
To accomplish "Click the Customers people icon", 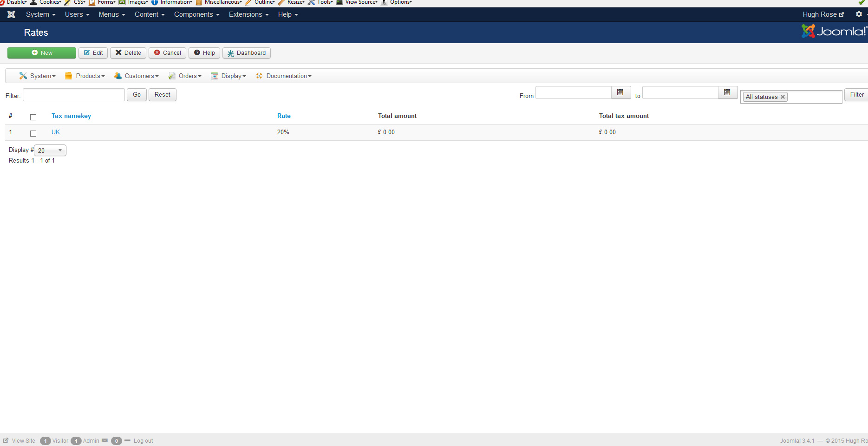I will click(x=117, y=76).
